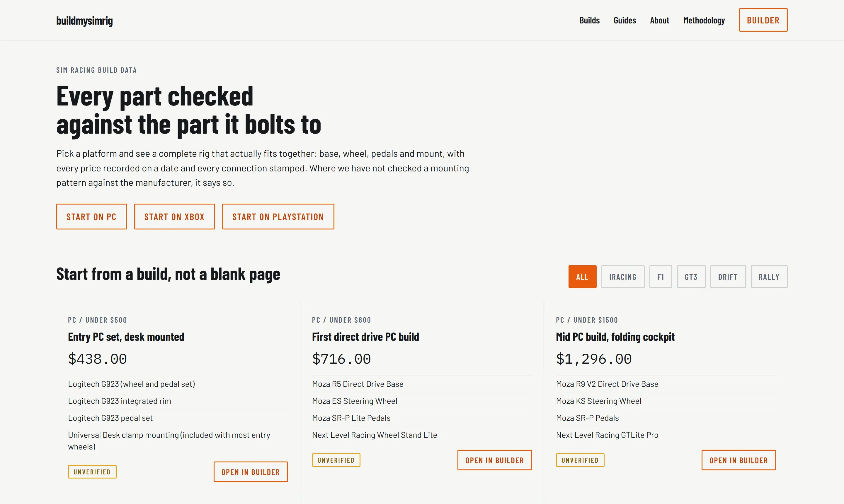Filter builds by RALLY
The image size is (844, 504).
769,277
